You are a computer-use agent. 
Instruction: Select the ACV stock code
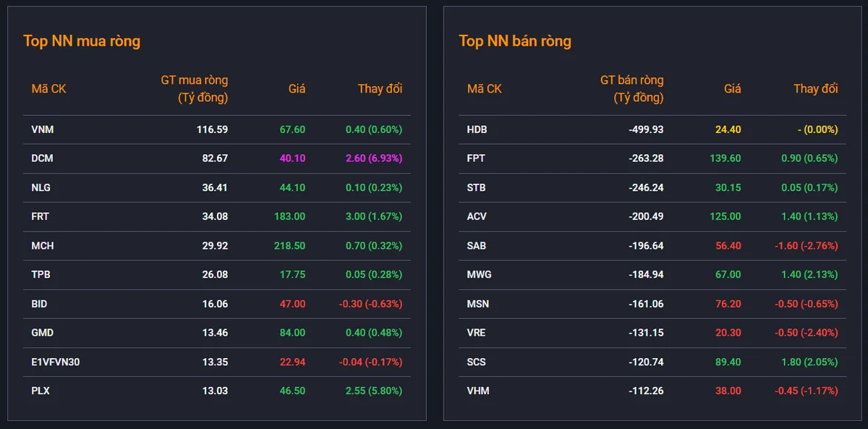coord(477,216)
